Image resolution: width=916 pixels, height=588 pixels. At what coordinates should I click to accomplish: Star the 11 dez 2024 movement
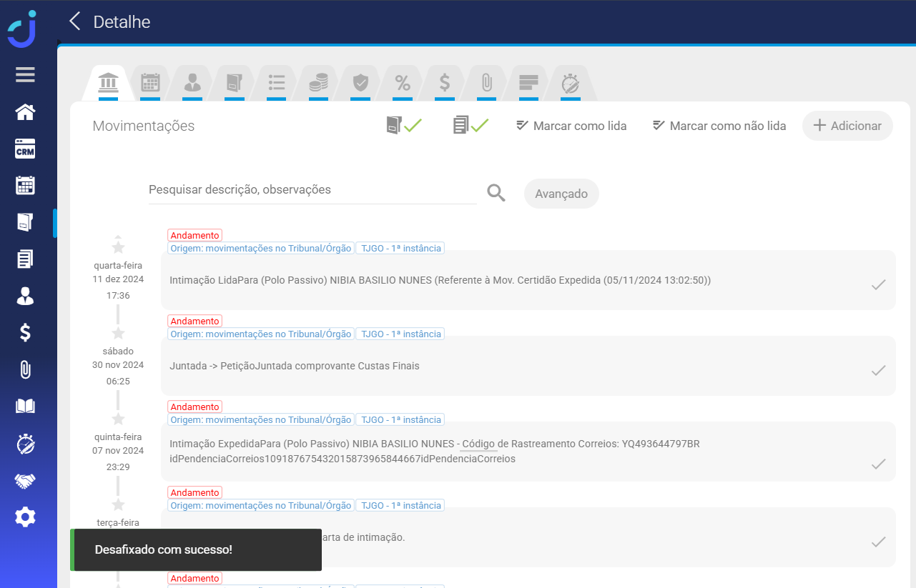pos(118,247)
